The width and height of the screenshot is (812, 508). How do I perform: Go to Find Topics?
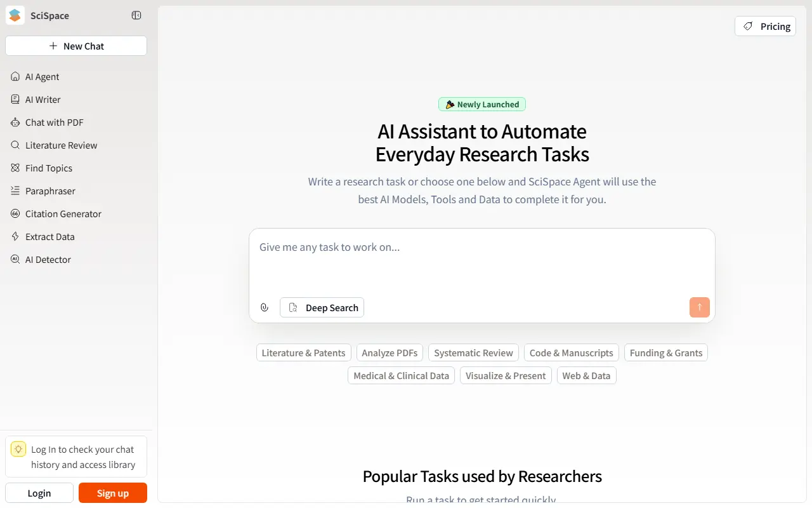tap(48, 168)
